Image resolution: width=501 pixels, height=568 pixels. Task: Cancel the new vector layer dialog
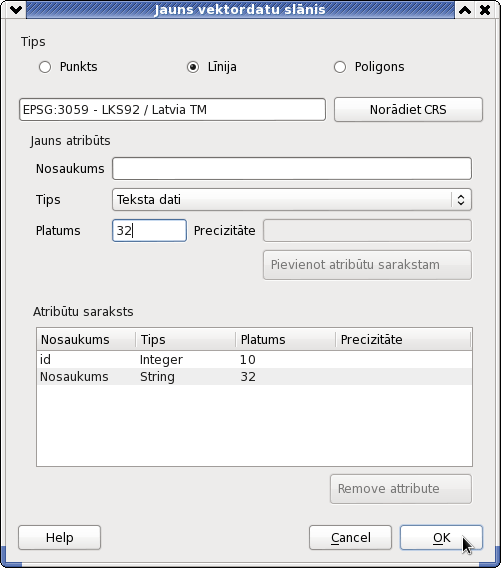tap(350, 538)
